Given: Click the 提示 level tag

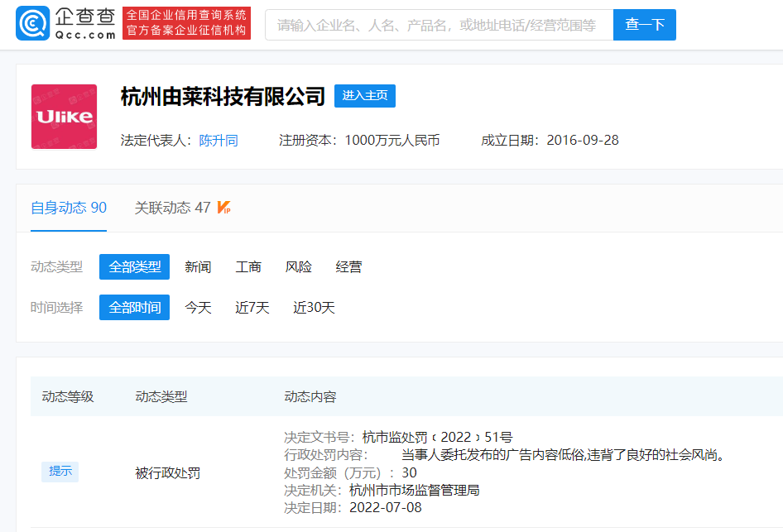Looking at the screenshot, I should coord(60,472).
